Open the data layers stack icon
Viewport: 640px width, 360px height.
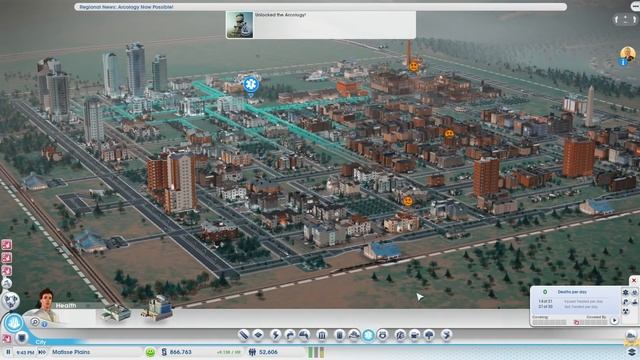point(631,351)
